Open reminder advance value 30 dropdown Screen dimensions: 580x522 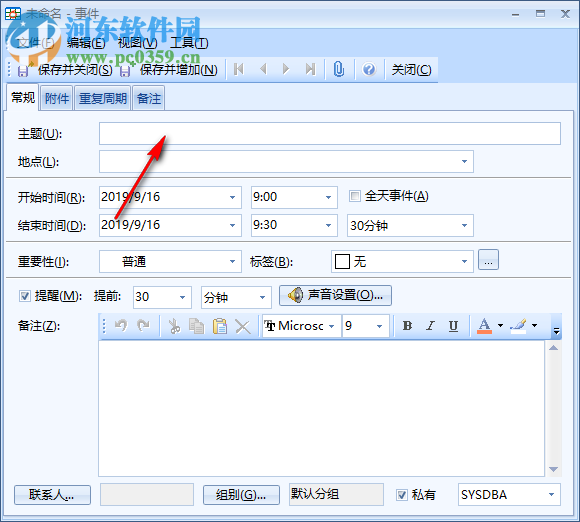(182, 297)
